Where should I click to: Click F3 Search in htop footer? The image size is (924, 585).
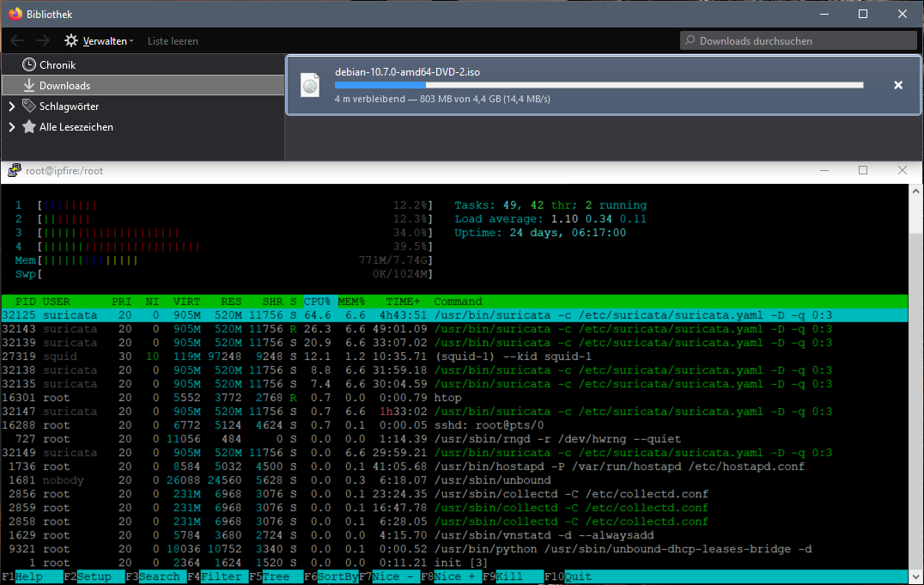(x=155, y=576)
